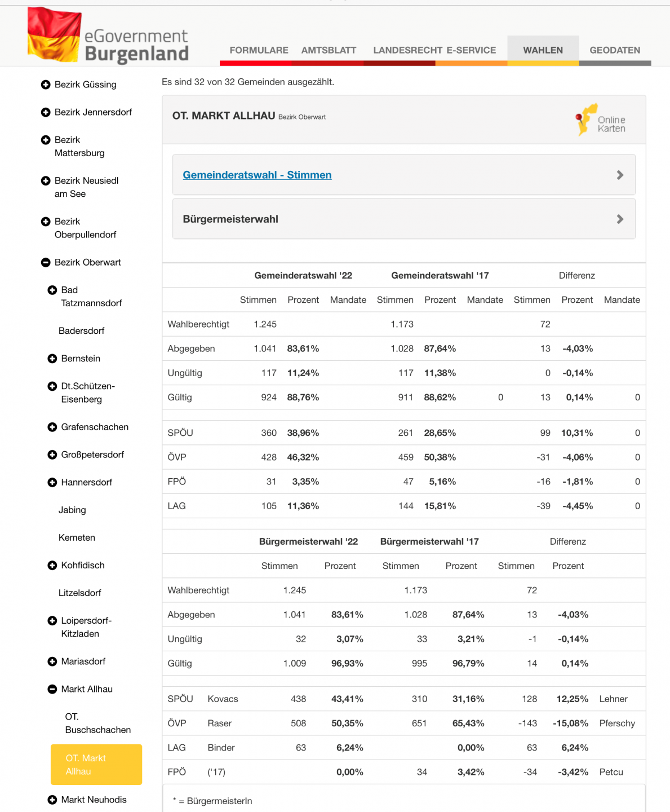Expand Bezirk Neusiedl am See entry

pyautogui.click(x=86, y=187)
